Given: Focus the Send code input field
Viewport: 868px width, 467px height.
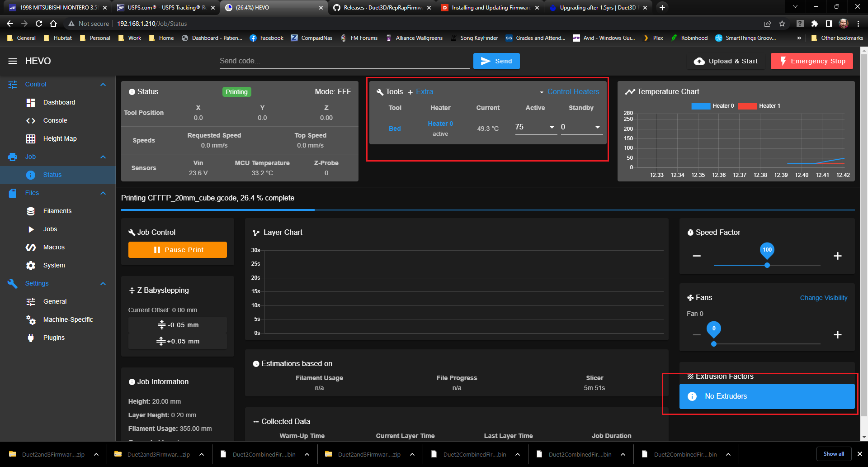Looking at the screenshot, I should coord(344,61).
